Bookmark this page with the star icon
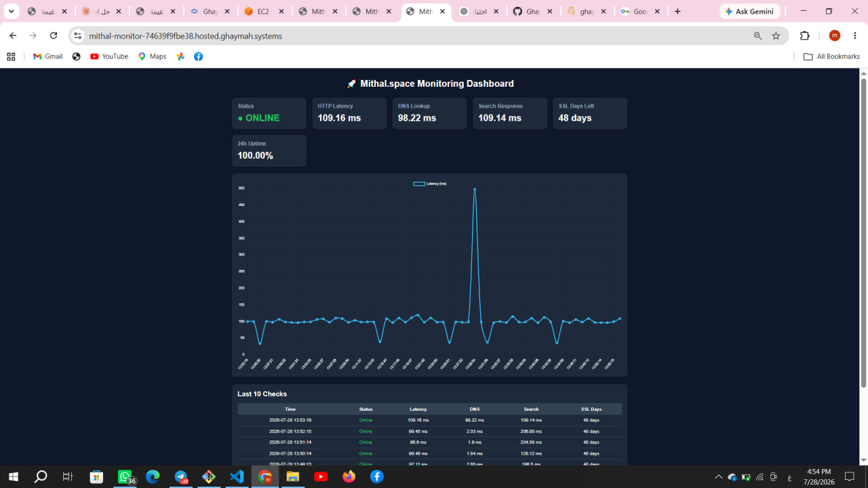 click(776, 36)
